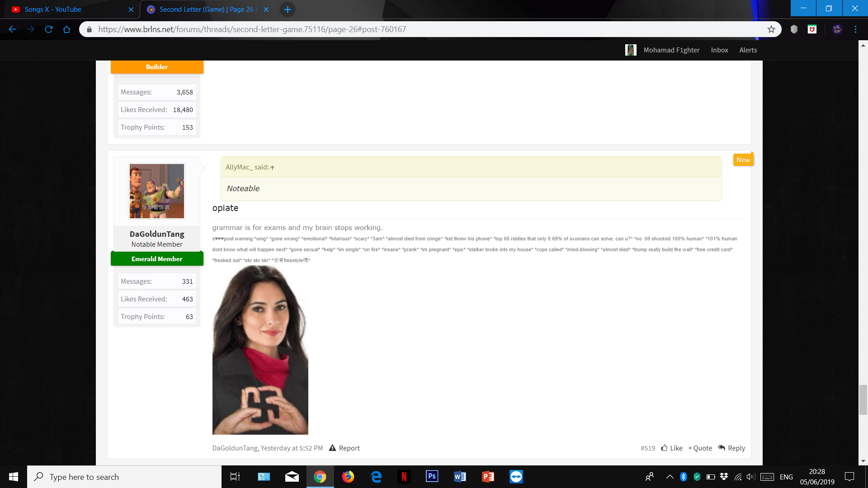This screenshot has width=868, height=488.
Task: Go back with the browser back arrow
Action: click(x=12, y=29)
